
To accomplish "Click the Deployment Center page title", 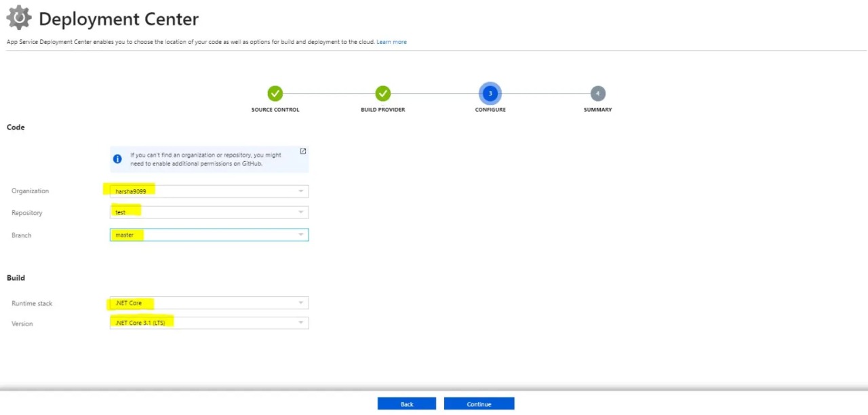I will [x=119, y=19].
